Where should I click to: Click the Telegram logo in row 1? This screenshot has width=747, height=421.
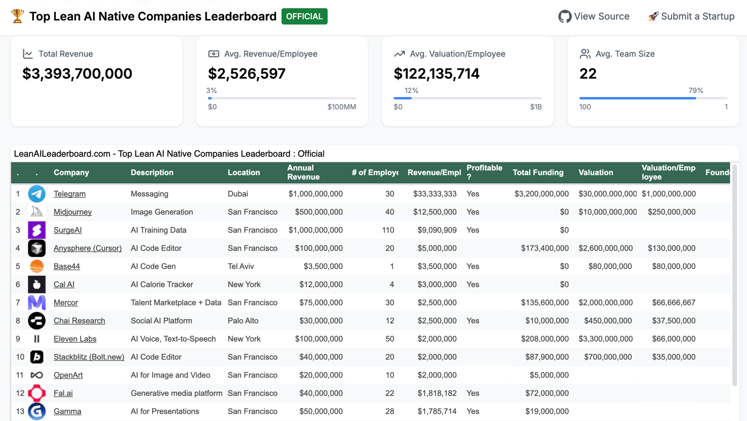(37, 194)
